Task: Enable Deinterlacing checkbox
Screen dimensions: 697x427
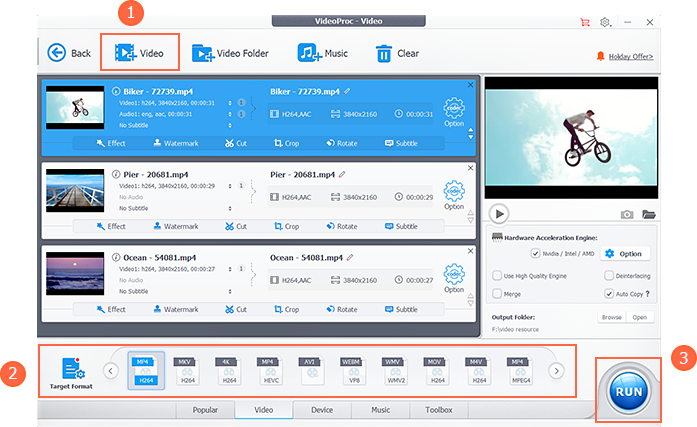Action: (609, 275)
